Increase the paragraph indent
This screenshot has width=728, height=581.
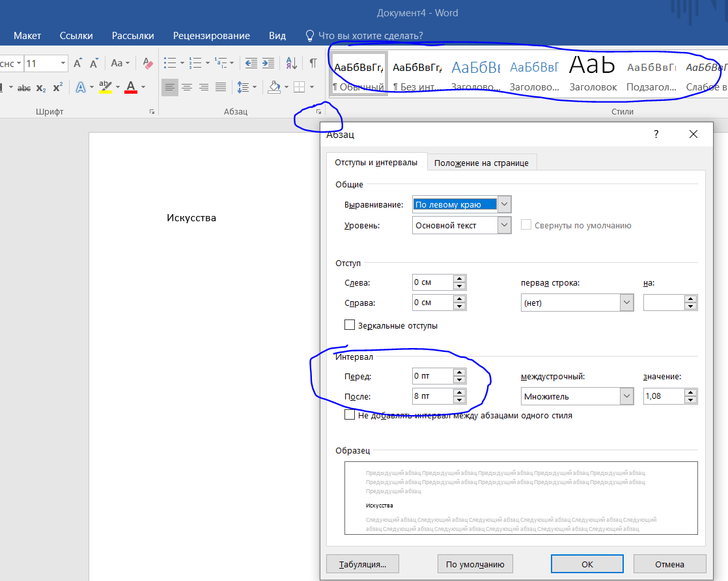click(x=268, y=63)
